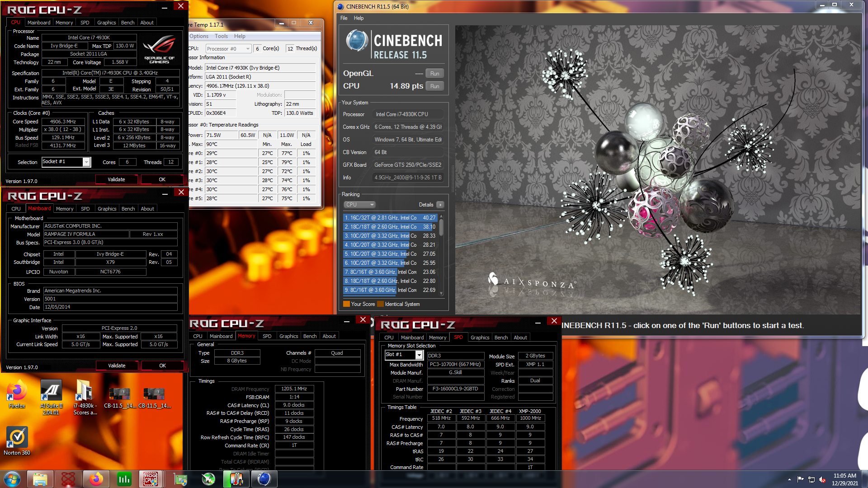Validate in the CPU tab CPU-Z window

pyautogui.click(x=116, y=179)
